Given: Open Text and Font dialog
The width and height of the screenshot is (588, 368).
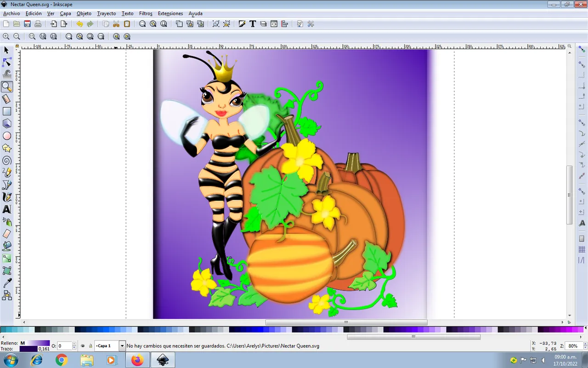Looking at the screenshot, I should (x=253, y=24).
